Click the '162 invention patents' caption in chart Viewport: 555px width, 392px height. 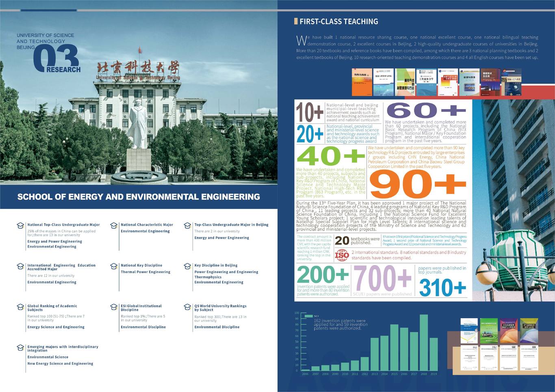[x=341, y=324]
